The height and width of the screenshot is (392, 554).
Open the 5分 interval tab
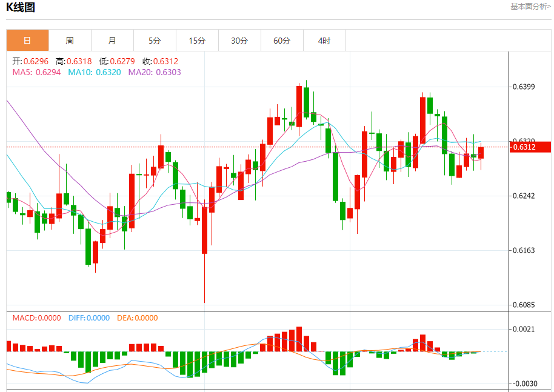click(x=155, y=40)
